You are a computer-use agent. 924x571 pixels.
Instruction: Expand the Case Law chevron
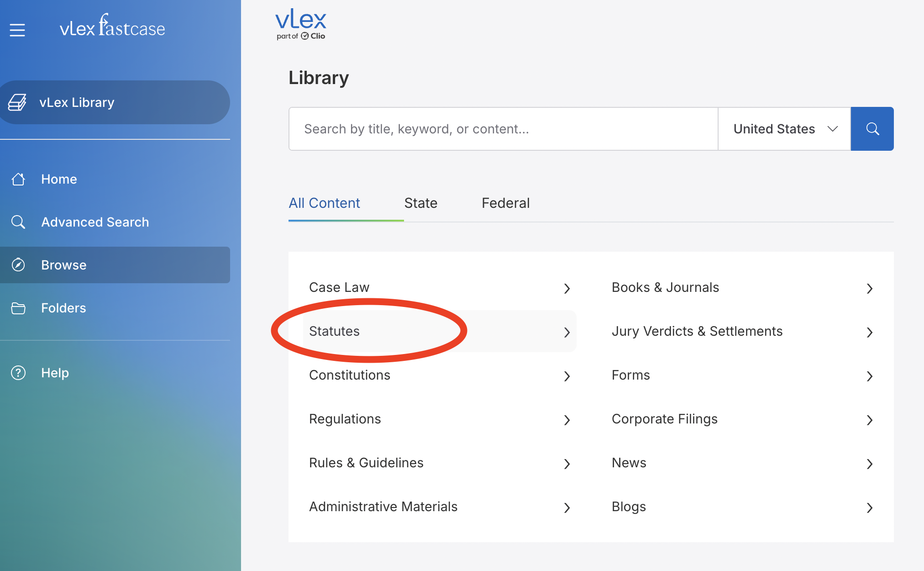567,288
